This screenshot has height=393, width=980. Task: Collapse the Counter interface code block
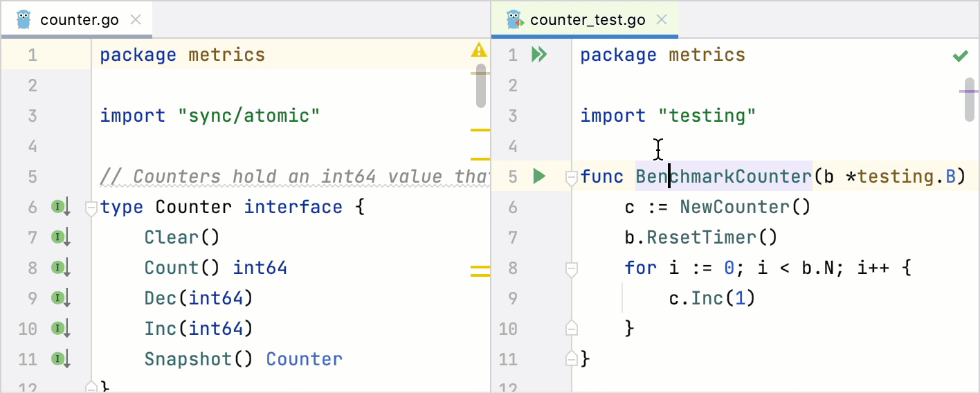click(x=91, y=207)
